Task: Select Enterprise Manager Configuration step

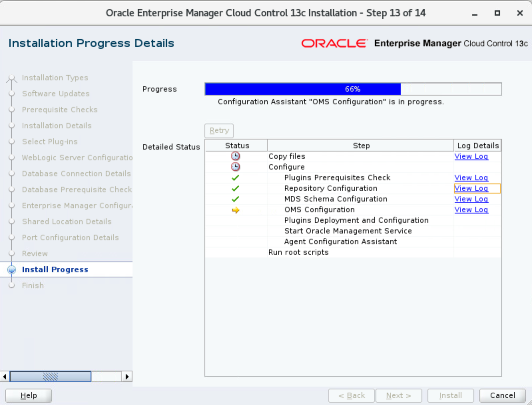Action: tap(77, 205)
